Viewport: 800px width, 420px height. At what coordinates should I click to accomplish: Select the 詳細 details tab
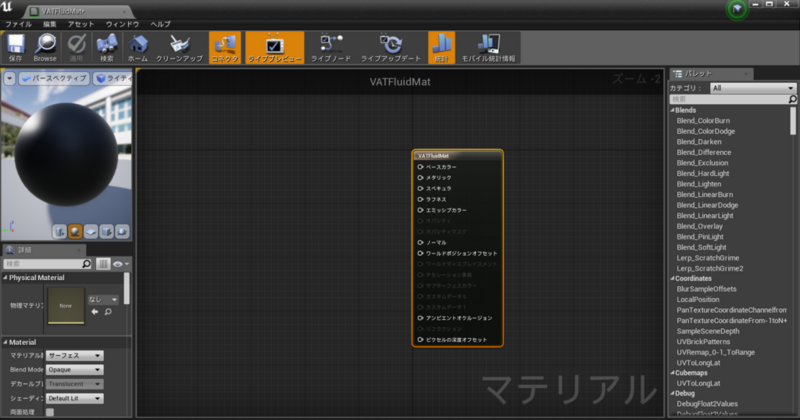43,250
